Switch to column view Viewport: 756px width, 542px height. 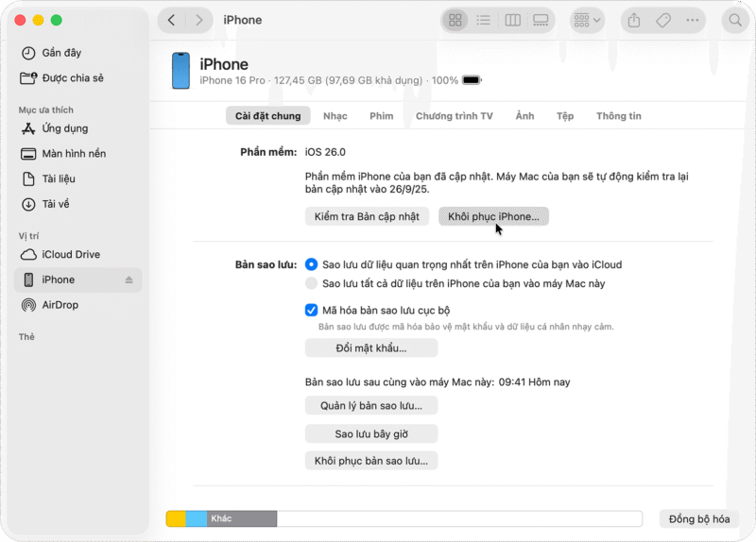(x=512, y=20)
